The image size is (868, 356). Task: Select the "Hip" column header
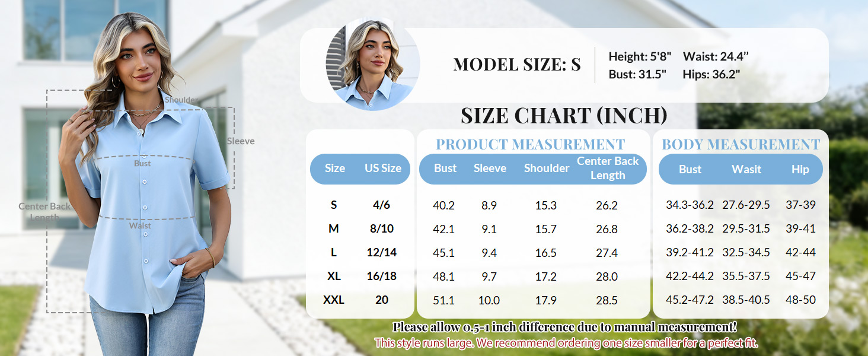(800, 169)
